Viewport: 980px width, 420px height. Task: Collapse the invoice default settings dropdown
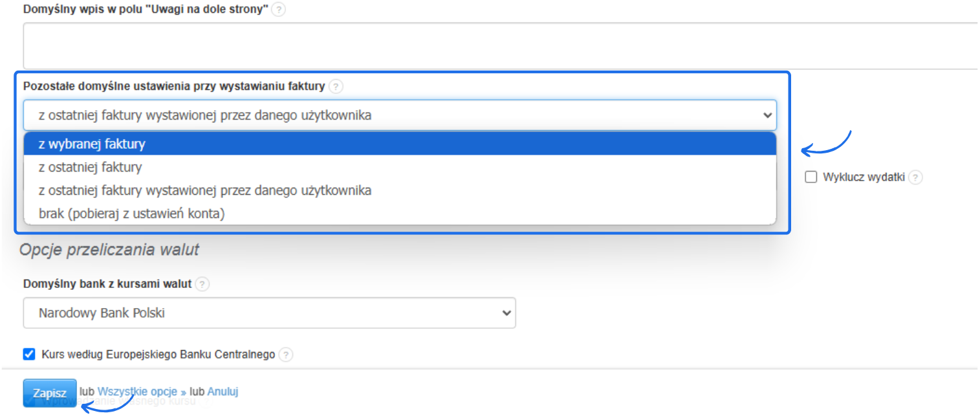(399, 115)
